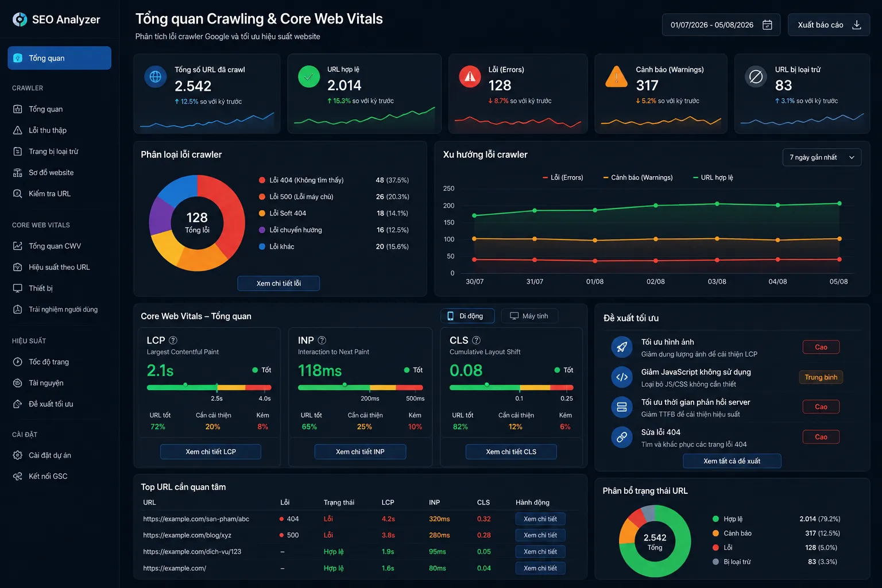Toggle Lỗi chuyển hướng legend entry
This screenshot has height=588, width=882.
(x=291, y=230)
